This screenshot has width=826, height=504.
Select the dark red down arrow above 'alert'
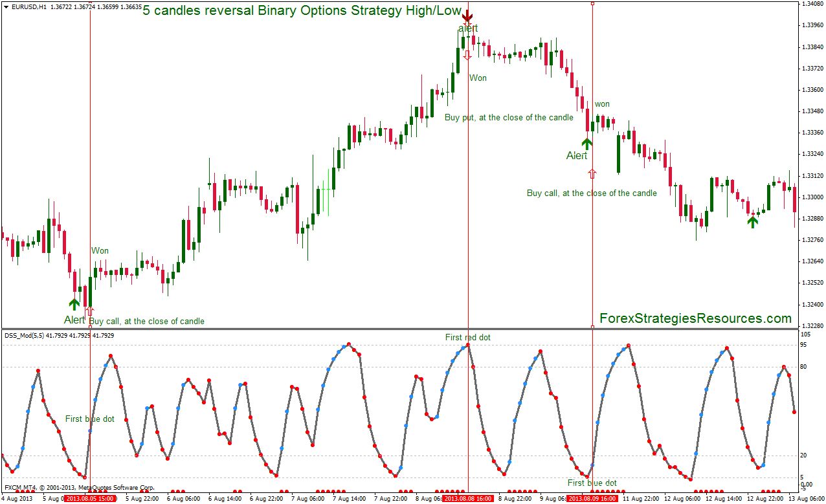pyautogui.click(x=467, y=17)
